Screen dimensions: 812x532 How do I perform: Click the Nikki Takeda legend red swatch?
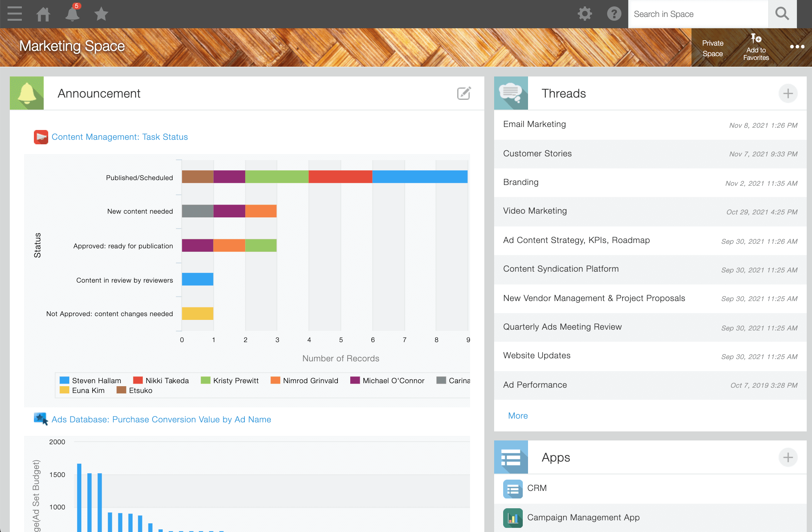pyautogui.click(x=138, y=380)
